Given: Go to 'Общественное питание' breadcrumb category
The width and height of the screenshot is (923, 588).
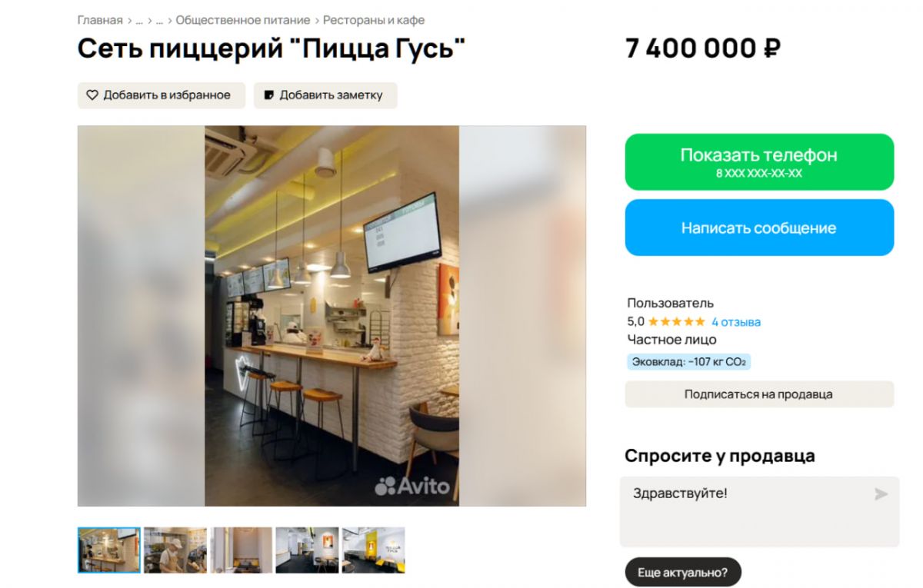Looking at the screenshot, I should click(243, 20).
